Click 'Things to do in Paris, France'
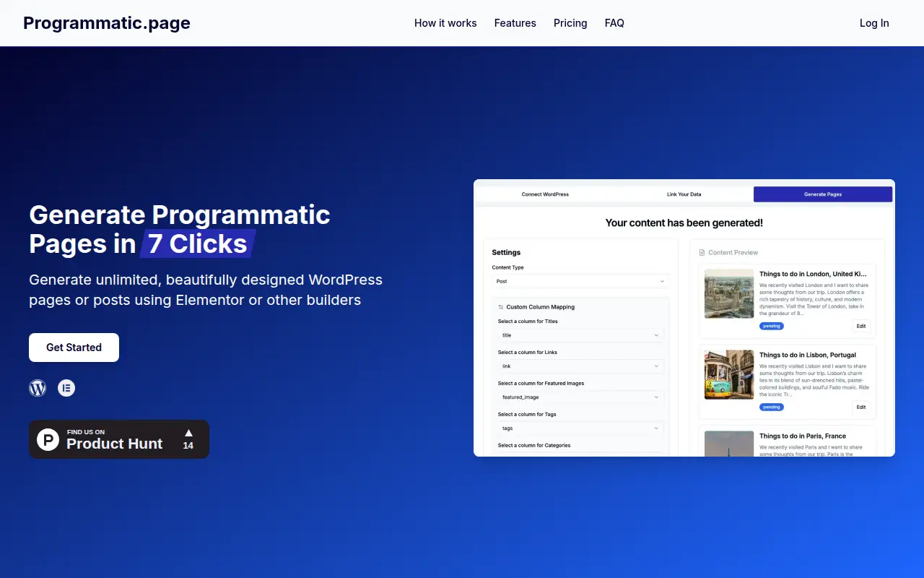Viewport: 924px width, 578px height. tap(803, 436)
